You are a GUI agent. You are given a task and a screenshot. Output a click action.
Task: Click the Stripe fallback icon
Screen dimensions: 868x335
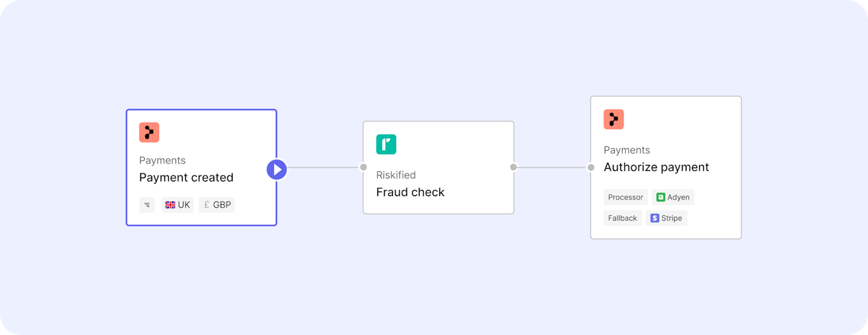(655, 218)
